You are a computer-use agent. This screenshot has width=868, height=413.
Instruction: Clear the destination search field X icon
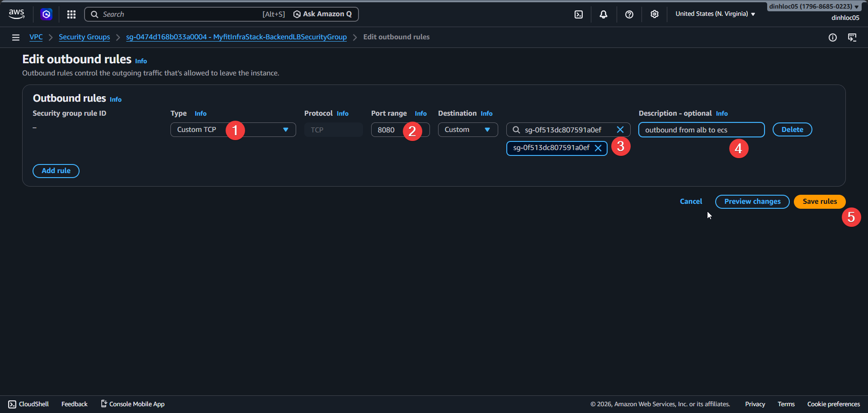coord(620,130)
